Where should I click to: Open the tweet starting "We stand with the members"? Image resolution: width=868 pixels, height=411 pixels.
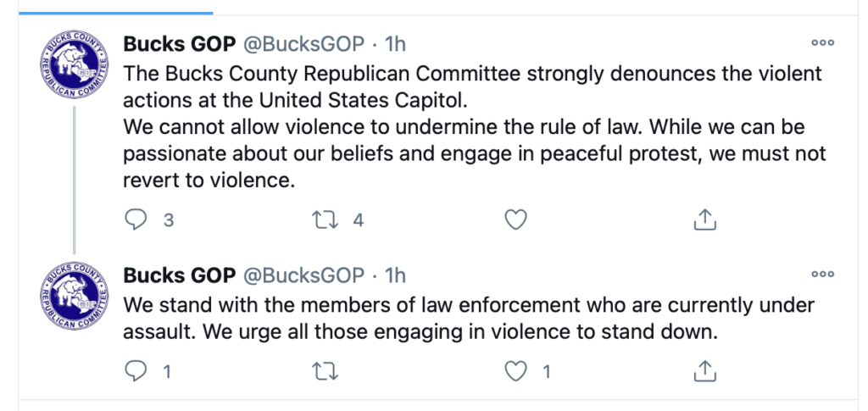click(468, 319)
